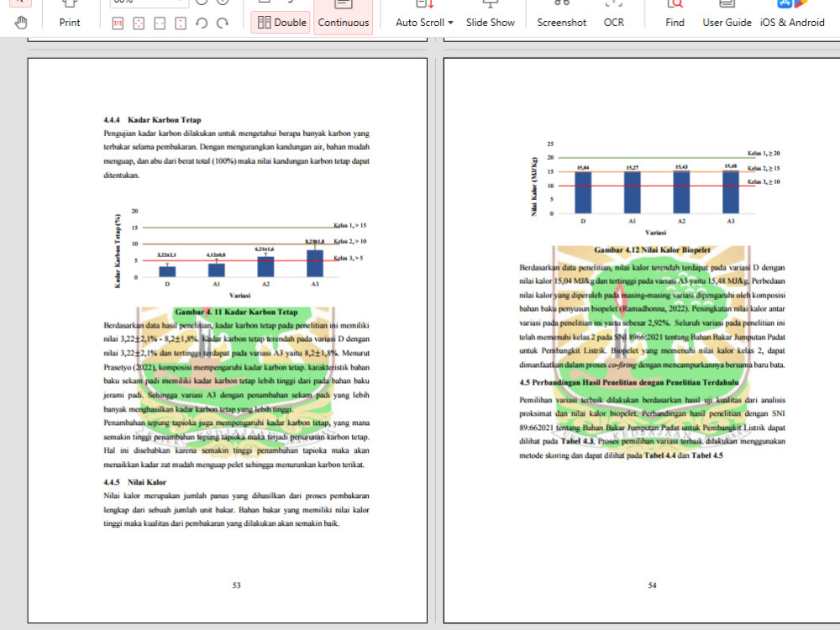The height and width of the screenshot is (630, 840).
Task: Click the 'Kadar Karbon Tetap (%)' bar chart
Action: pos(240,253)
